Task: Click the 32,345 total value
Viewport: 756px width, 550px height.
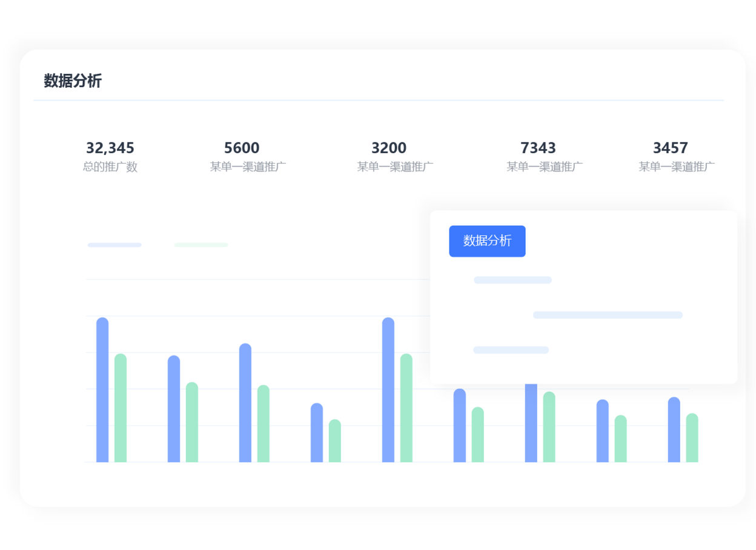Action: pyautogui.click(x=110, y=148)
